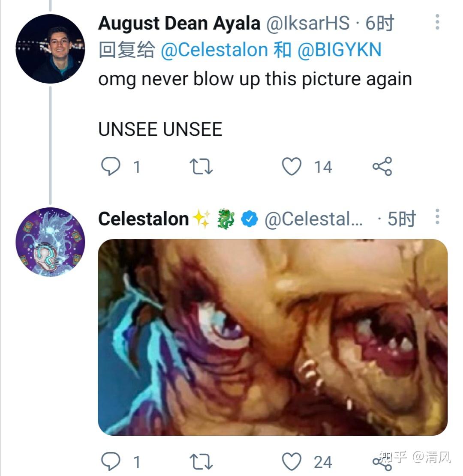Reply to Celestalon's image tweet
Screen dimensions: 463x476
tap(111, 462)
